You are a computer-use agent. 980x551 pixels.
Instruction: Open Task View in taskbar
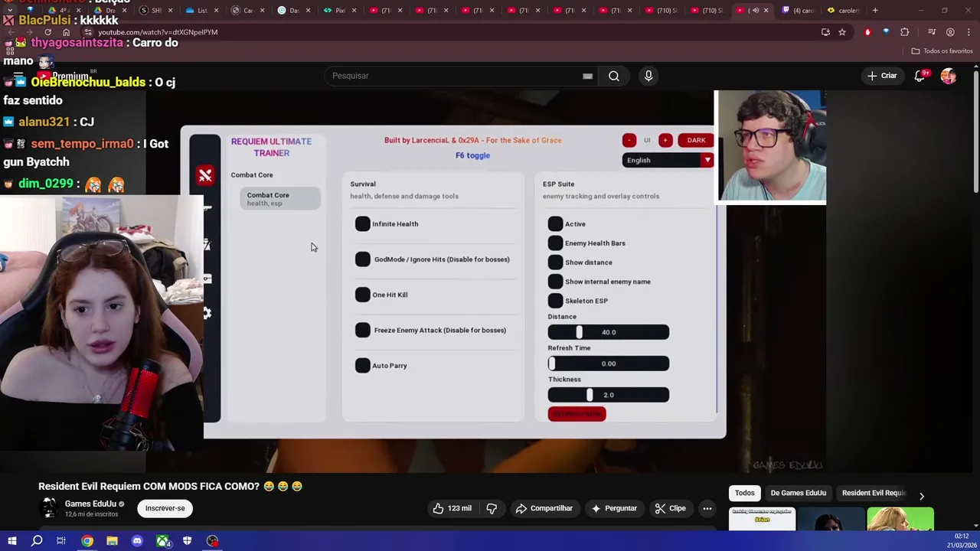tap(61, 541)
